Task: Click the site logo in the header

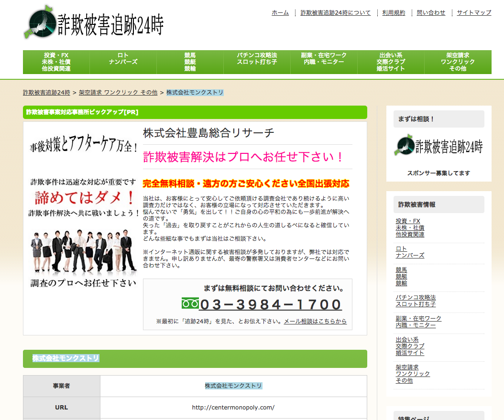Action: (94, 22)
